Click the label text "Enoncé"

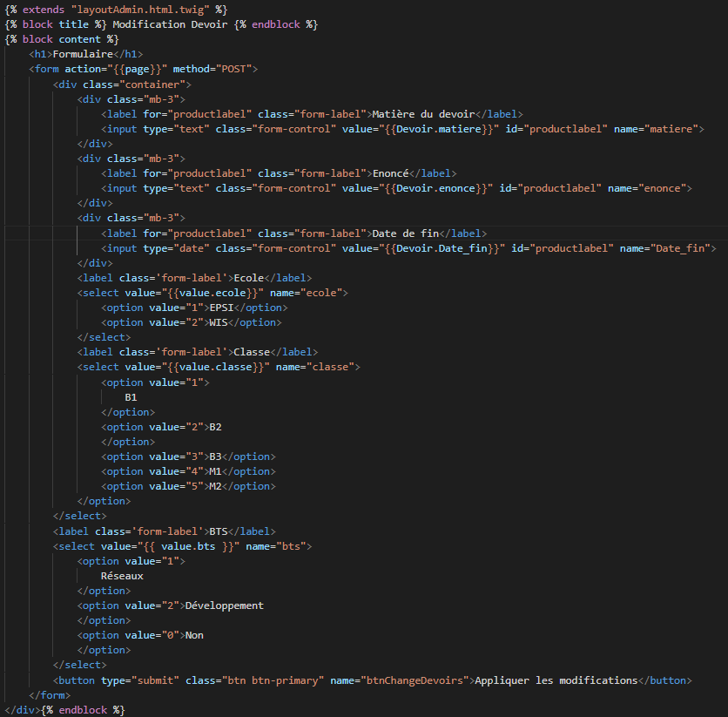point(390,173)
